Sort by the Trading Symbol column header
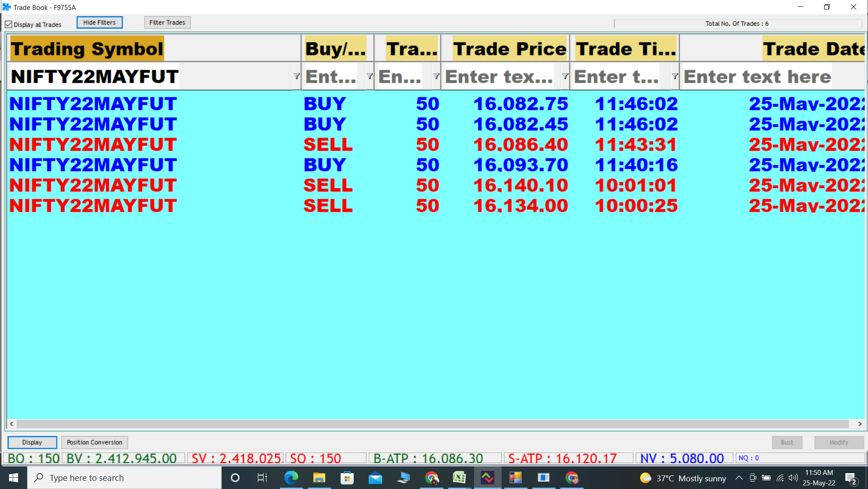This screenshot has width=868, height=489. pos(154,48)
